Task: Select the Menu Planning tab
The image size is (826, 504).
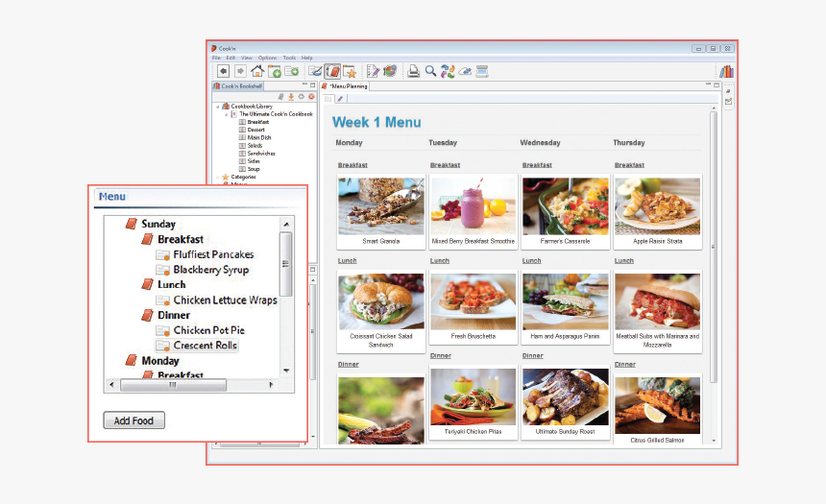Action: (345, 85)
